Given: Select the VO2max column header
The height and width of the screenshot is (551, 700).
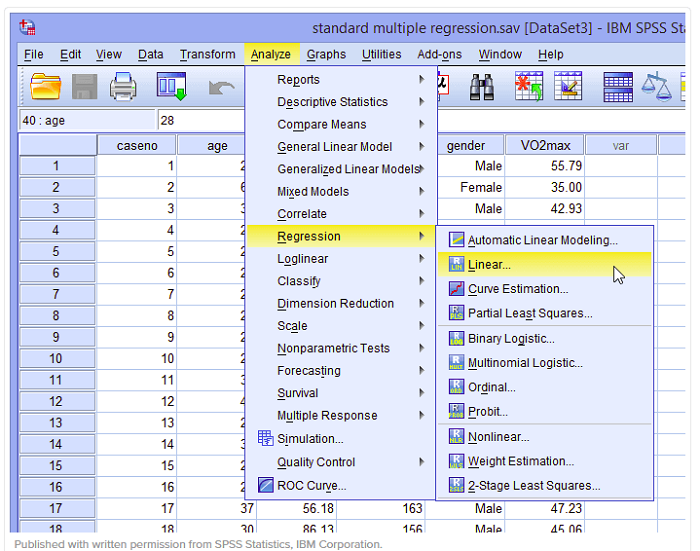Looking at the screenshot, I should click(x=545, y=146).
